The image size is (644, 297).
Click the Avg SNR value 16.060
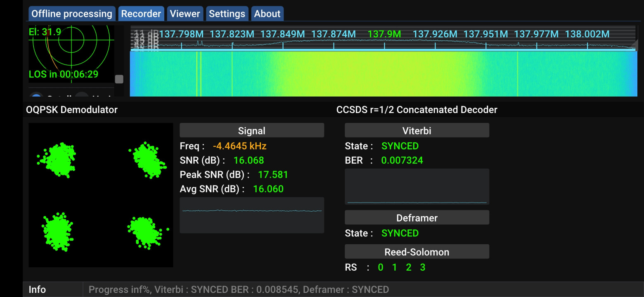(268, 189)
